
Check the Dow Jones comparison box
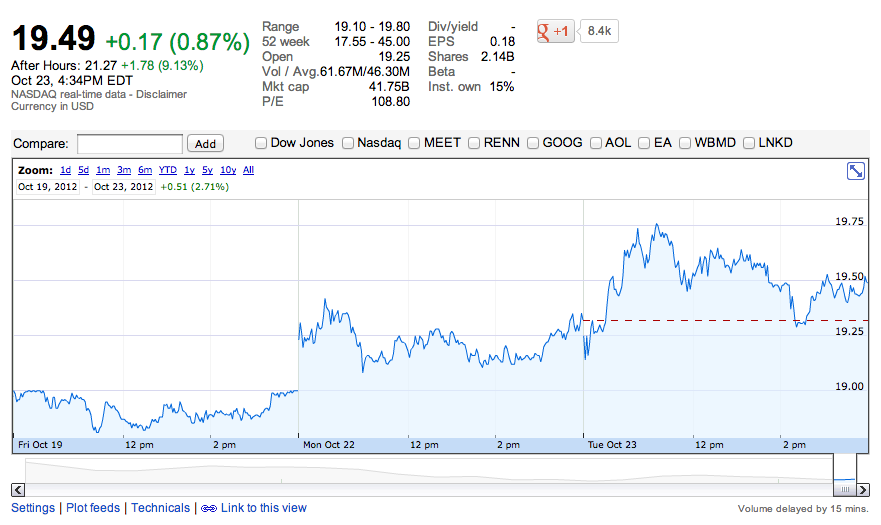261,143
